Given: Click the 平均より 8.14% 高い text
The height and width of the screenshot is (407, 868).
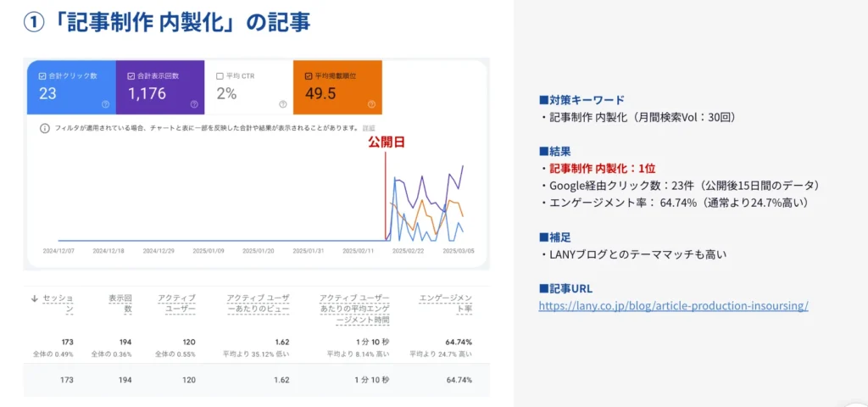Looking at the screenshot, I should pyautogui.click(x=359, y=354).
